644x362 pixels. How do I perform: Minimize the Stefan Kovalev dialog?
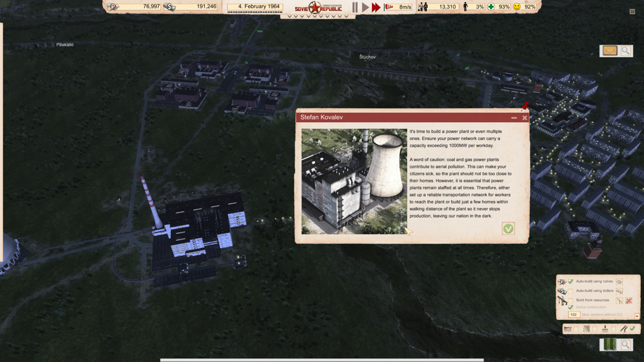point(514,117)
